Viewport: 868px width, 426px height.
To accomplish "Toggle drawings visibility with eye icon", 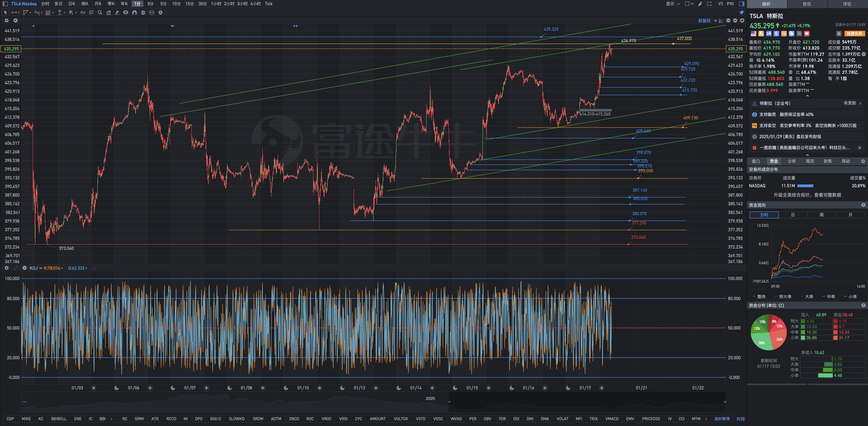I will [x=126, y=12].
